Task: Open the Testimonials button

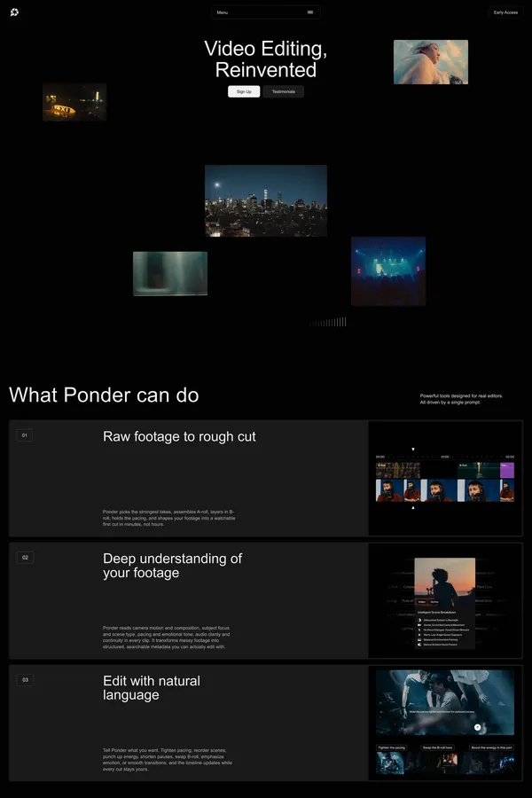Action: [x=284, y=91]
